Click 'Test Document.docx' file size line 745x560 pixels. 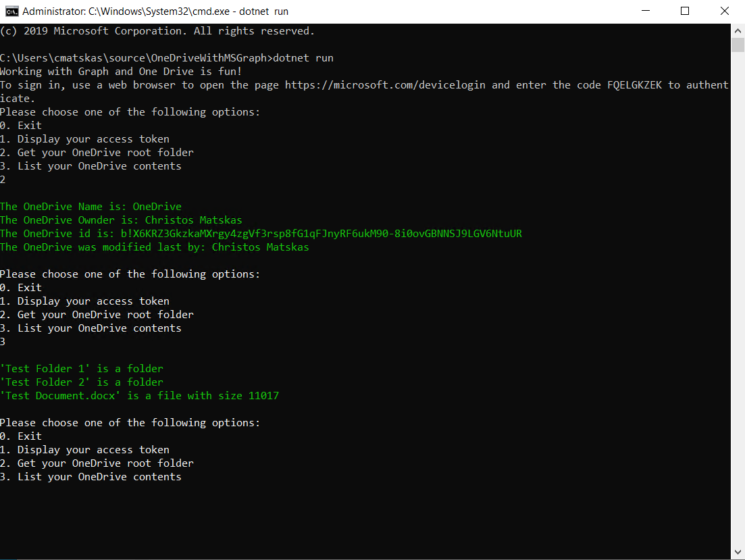tap(140, 396)
